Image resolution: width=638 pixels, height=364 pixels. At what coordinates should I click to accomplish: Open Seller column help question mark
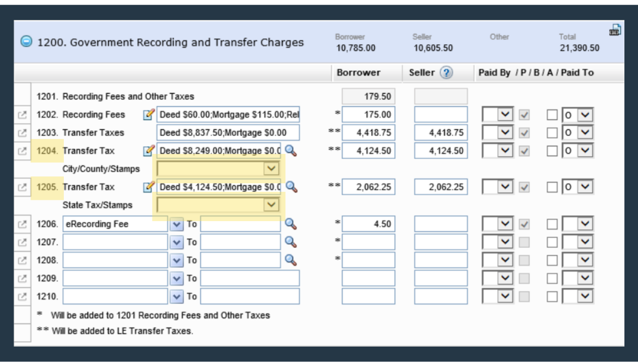(x=446, y=73)
